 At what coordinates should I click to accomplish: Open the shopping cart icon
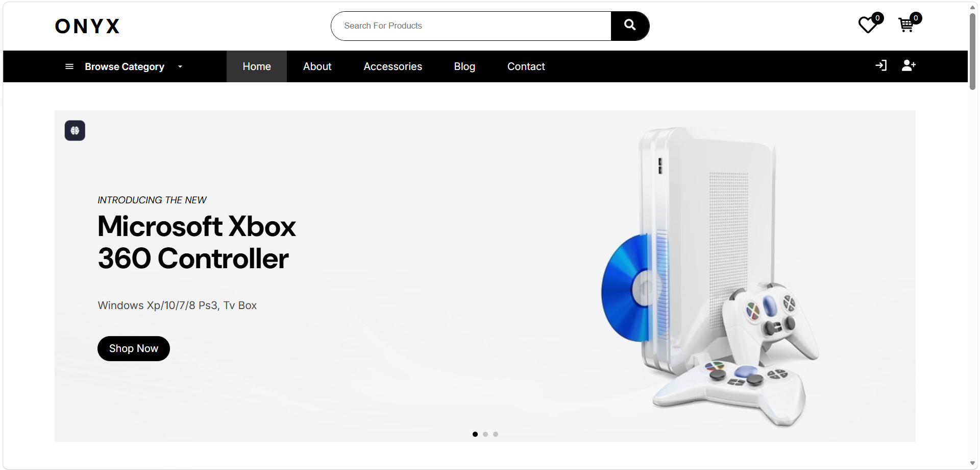point(906,25)
